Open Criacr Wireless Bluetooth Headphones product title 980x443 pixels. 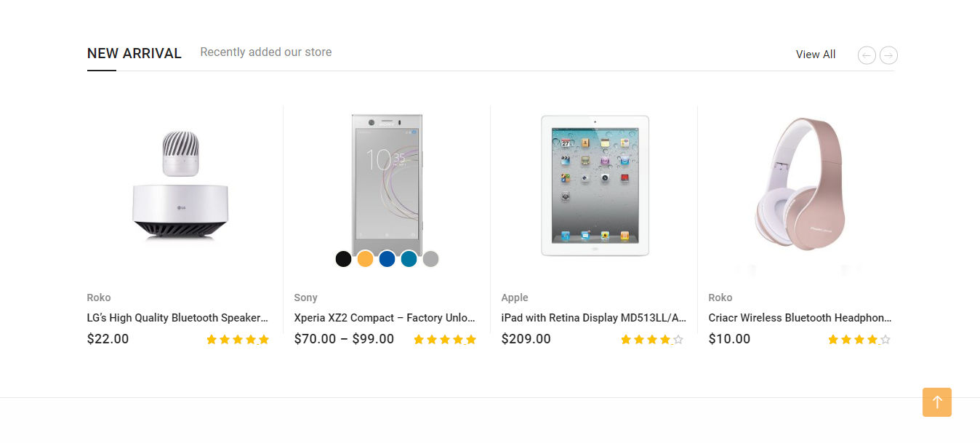[x=800, y=318]
